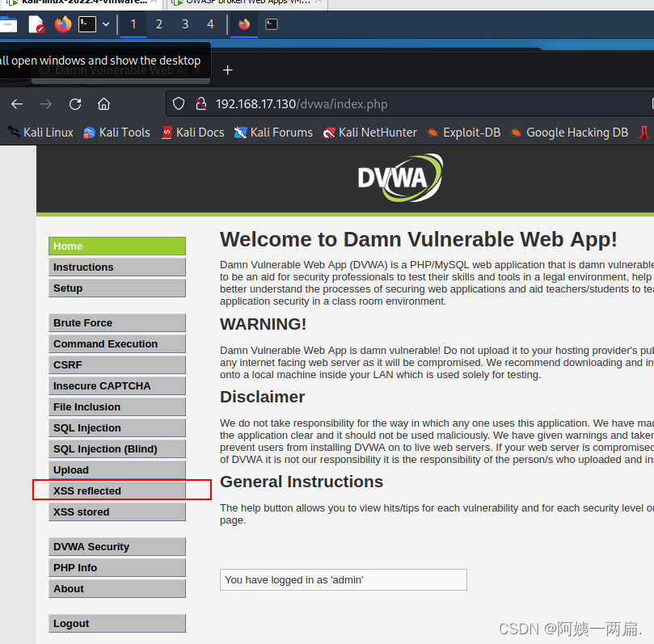Switch to workspace 3
The image size is (654, 644).
pyautogui.click(x=185, y=24)
